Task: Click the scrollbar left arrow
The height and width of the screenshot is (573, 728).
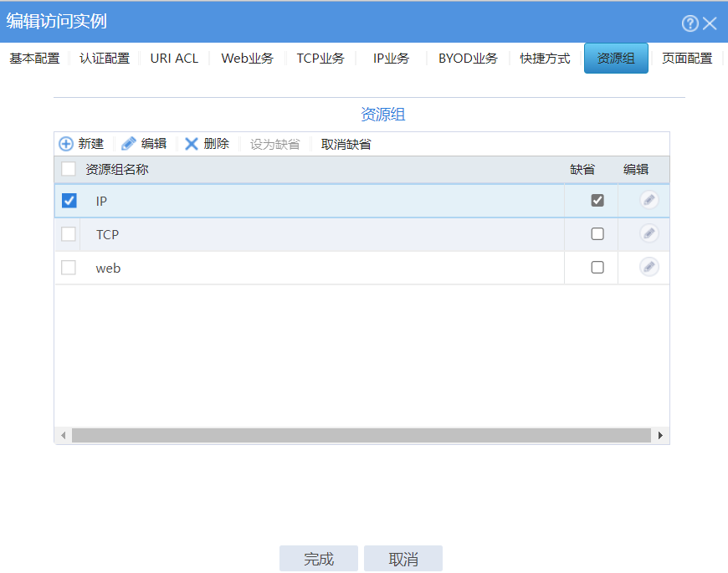Action: pos(63,435)
